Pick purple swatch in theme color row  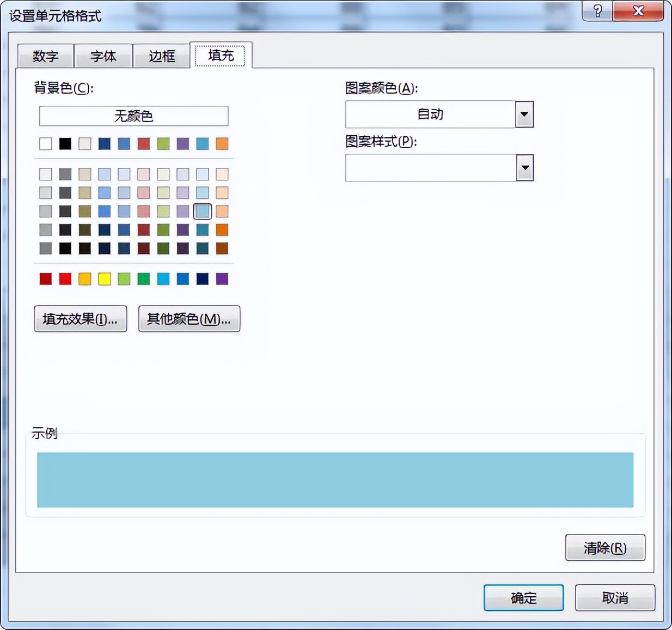coord(183,143)
